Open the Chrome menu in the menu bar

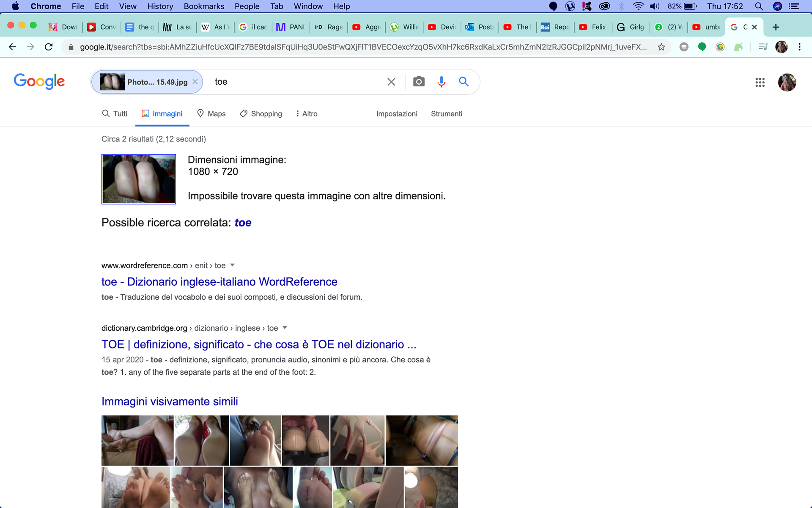[46, 6]
